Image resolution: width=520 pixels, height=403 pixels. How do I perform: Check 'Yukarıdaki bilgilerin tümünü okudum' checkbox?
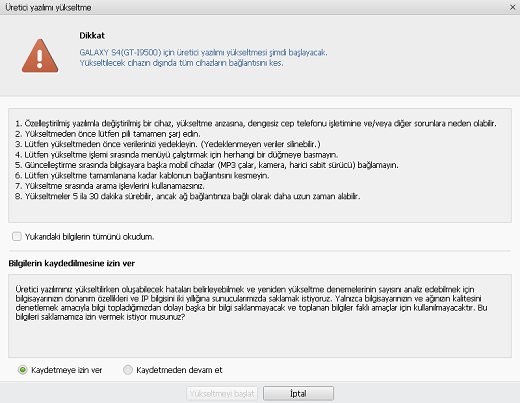point(17,236)
